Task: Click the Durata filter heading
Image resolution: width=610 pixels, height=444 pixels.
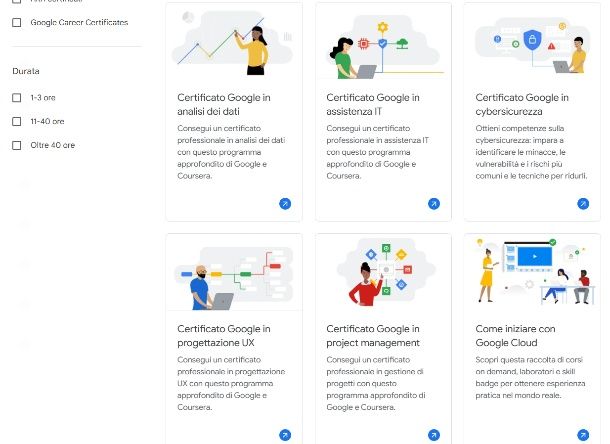Action: 26,71
